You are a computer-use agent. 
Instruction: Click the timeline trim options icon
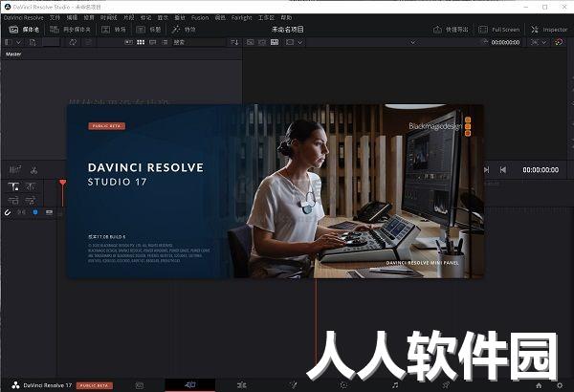pos(31,187)
